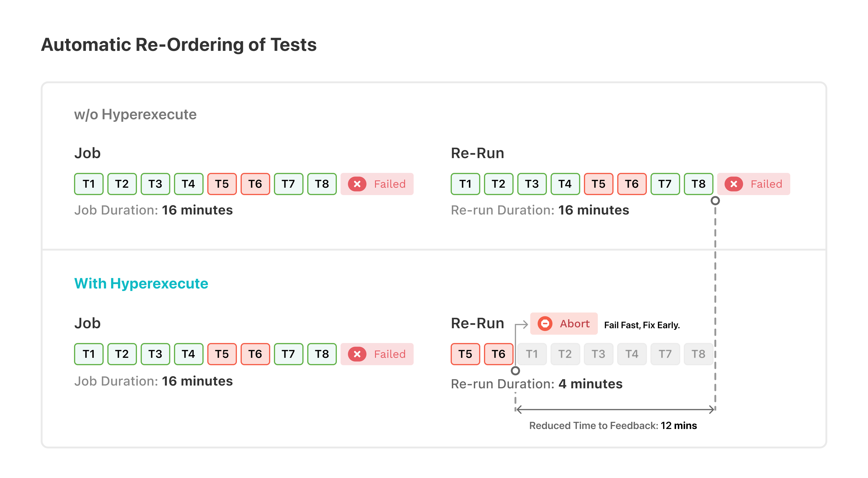Click the green T7 box in the w/o Hyperexecute Re-Run row
The height and width of the screenshot is (478, 868).
pyautogui.click(x=665, y=184)
